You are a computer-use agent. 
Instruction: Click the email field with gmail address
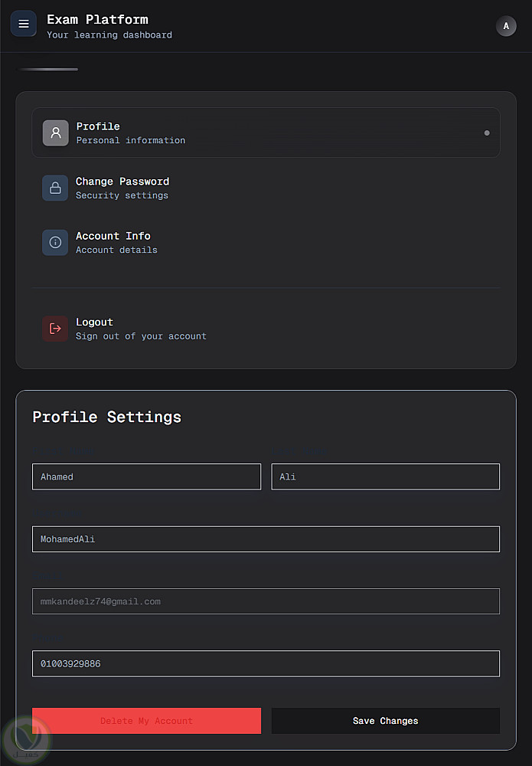[x=266, y=601]
